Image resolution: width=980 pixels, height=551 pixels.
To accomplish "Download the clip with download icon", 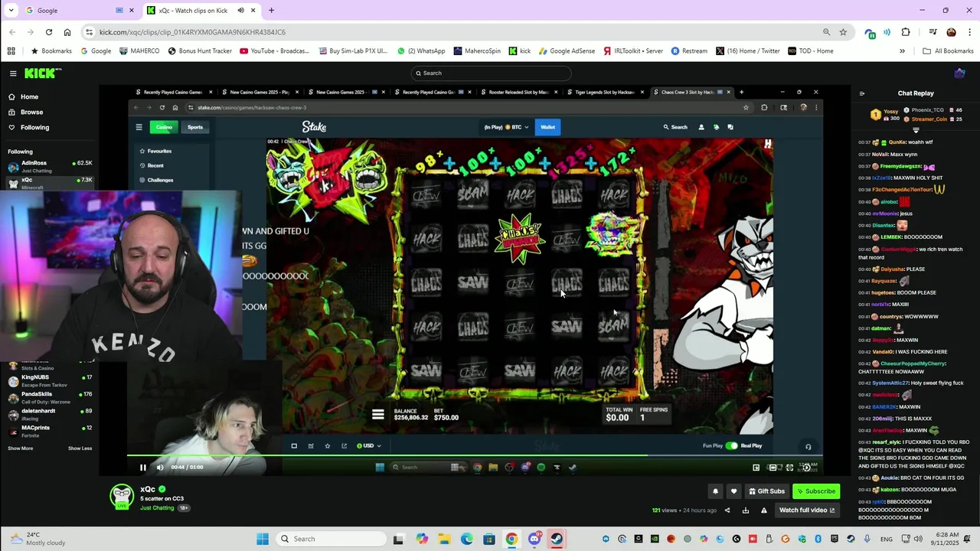I will pos(746,510).
